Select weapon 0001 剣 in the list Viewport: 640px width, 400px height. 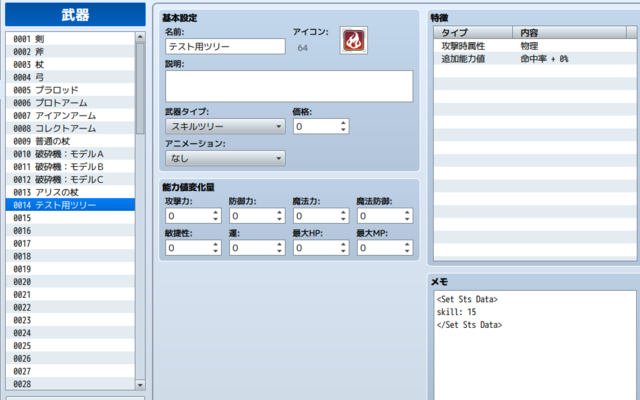(x=70, y=39)
